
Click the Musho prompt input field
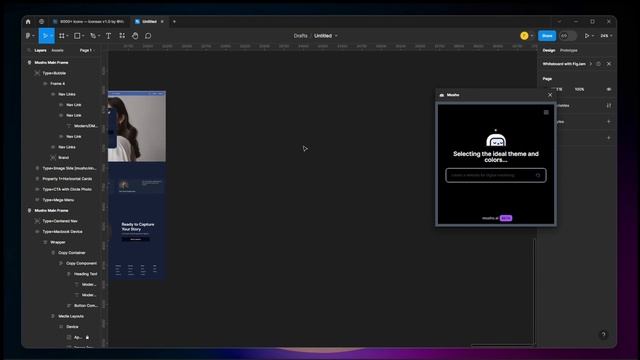(x=496, y=176)
